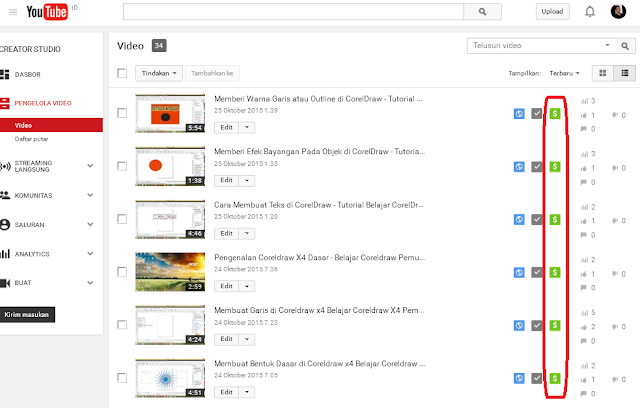Click the top YouTube search field
This screenshot has width=640, height=408.
point(293,12)
